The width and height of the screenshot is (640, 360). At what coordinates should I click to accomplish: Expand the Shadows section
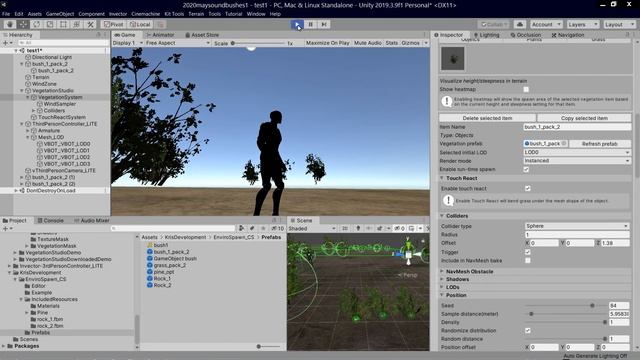(457, 280)
